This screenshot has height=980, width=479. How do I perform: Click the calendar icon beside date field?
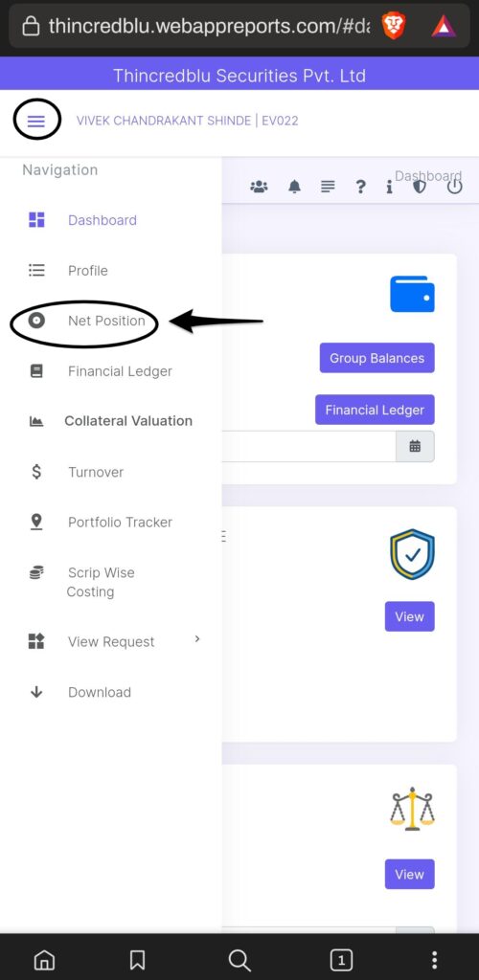415,446
